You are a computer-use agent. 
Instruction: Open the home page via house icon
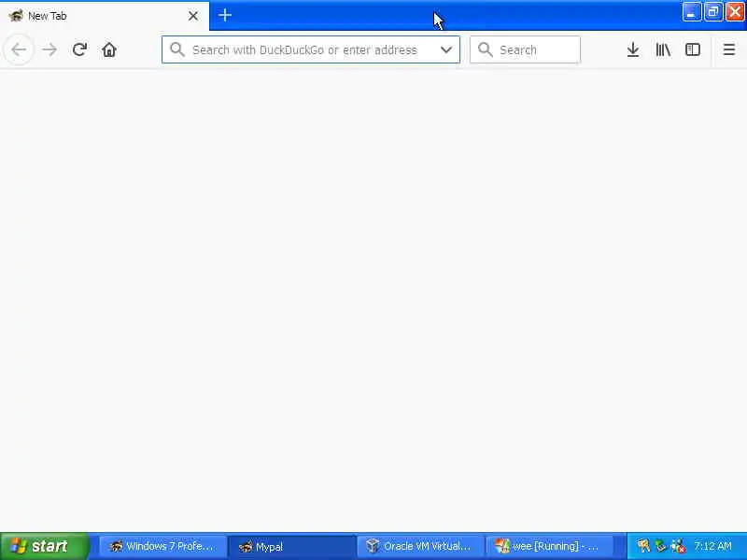(x=109, y=49)
